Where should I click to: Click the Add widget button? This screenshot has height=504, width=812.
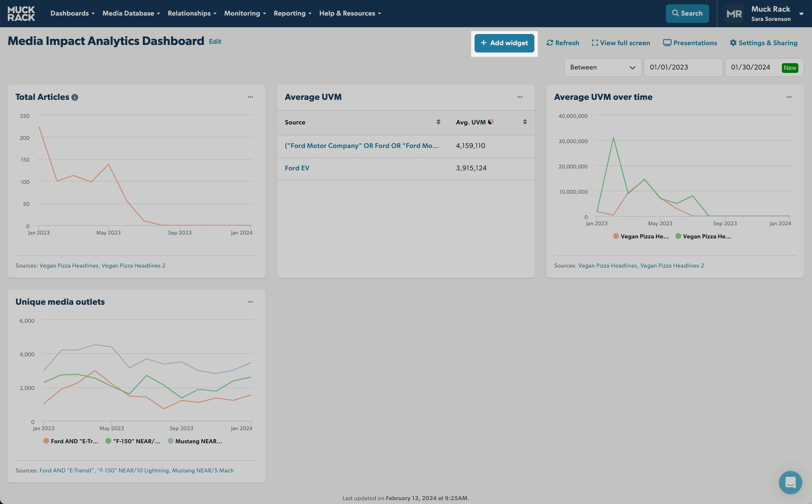click(x=504, y=43)
